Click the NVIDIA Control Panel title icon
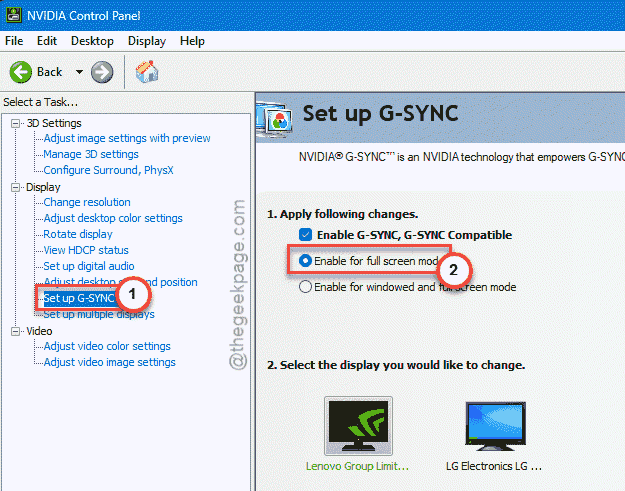The height and width of the screenshot is (491, 625). pyautogui.click(x=14, y=15)
